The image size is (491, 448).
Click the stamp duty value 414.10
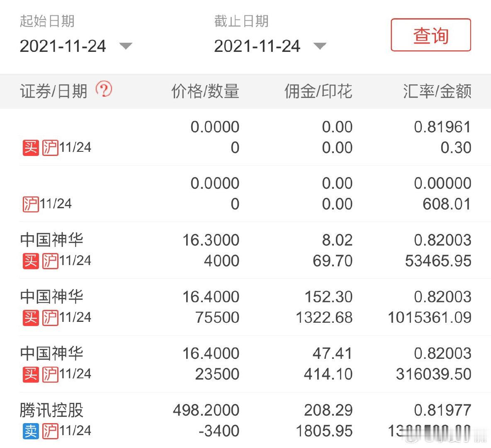328,375
